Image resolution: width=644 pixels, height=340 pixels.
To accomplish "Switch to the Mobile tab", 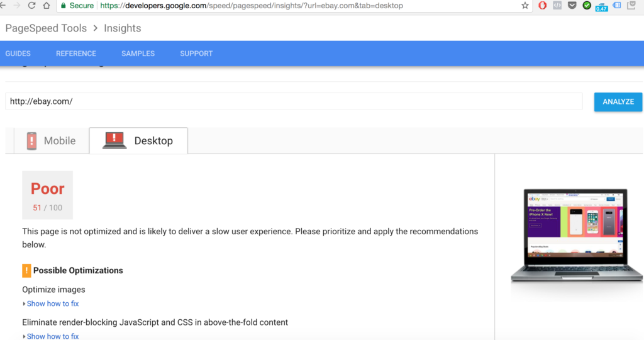I will pyautogui.click(x=51, y=141).
